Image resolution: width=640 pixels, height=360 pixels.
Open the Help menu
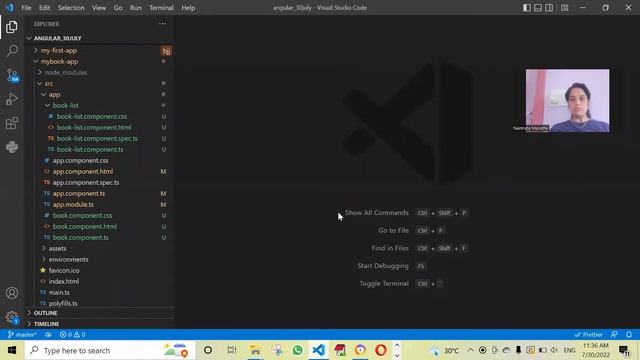click(x=188, y=8)
